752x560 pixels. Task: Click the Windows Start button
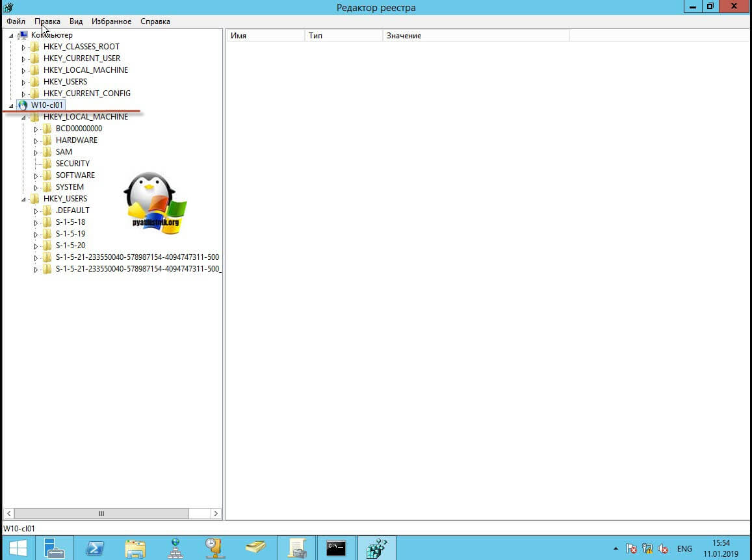pos(18,548)
